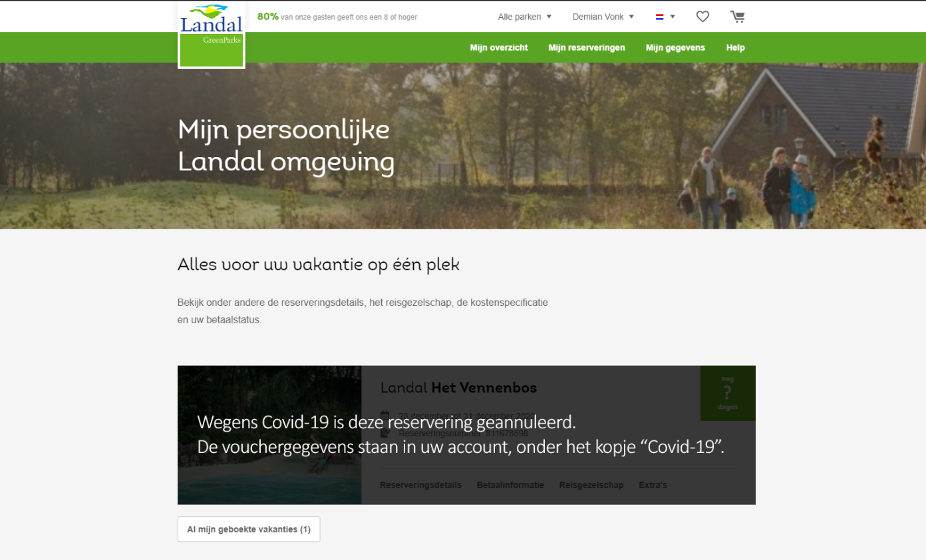Viewport: 926px width, 560px height.
Task: Open the Help menu item
Action: [x=736, y=48]
